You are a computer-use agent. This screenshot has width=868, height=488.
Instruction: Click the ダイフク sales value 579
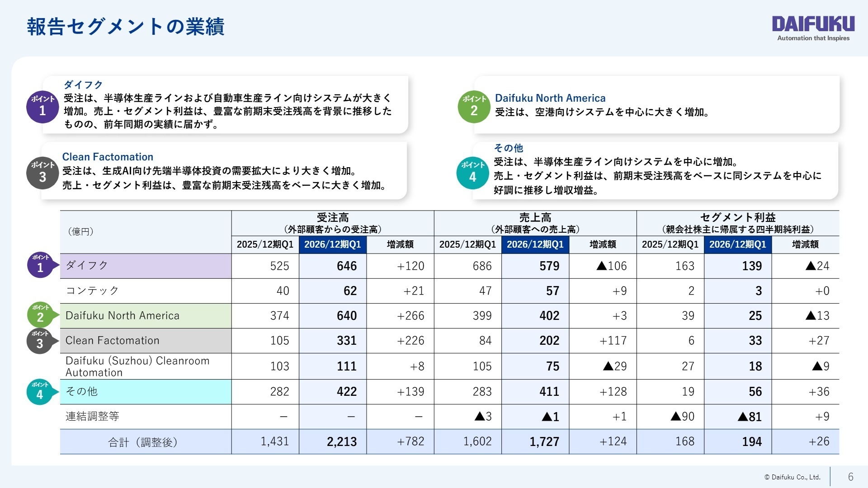[549, 266]
